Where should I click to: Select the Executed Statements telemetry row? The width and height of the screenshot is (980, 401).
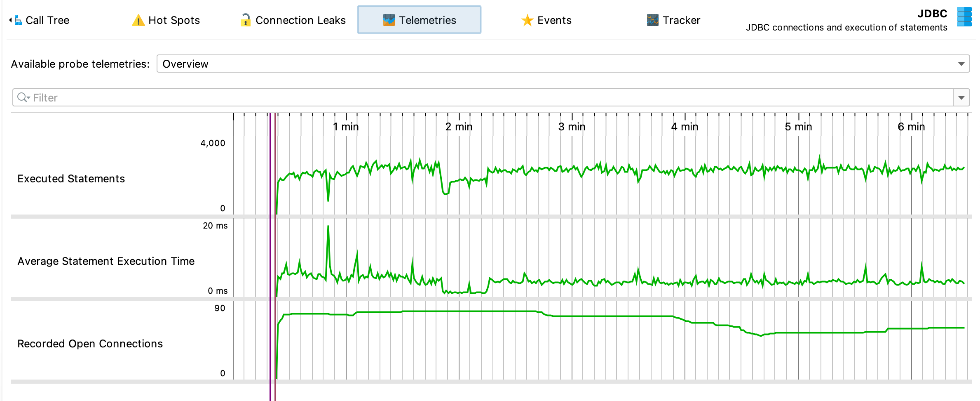tap(71, 179)
